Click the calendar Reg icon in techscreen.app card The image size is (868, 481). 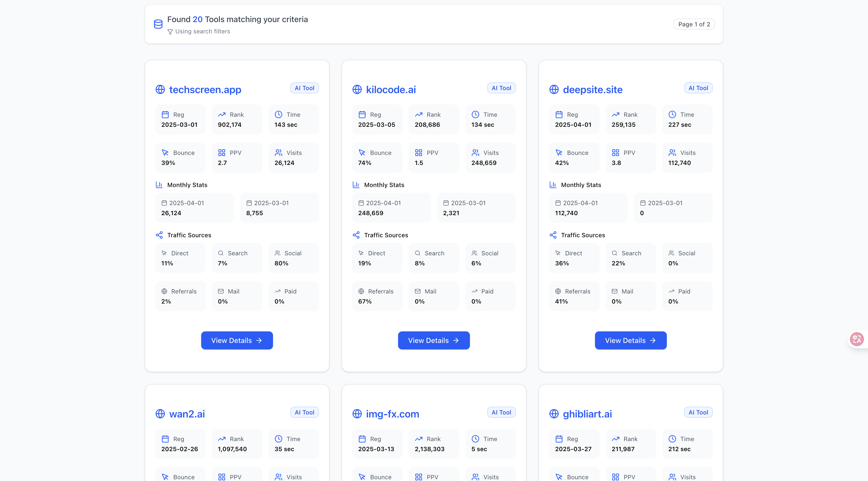[x=165, y=114]
